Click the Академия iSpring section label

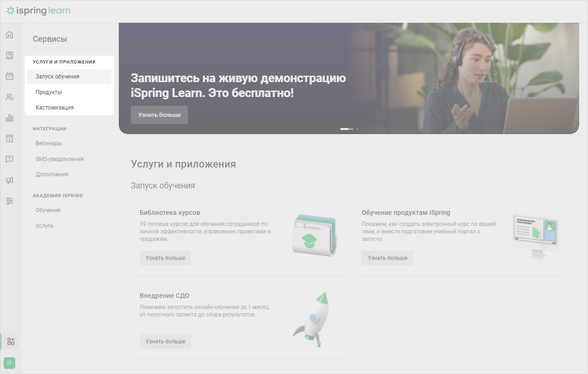coord(58,196)
